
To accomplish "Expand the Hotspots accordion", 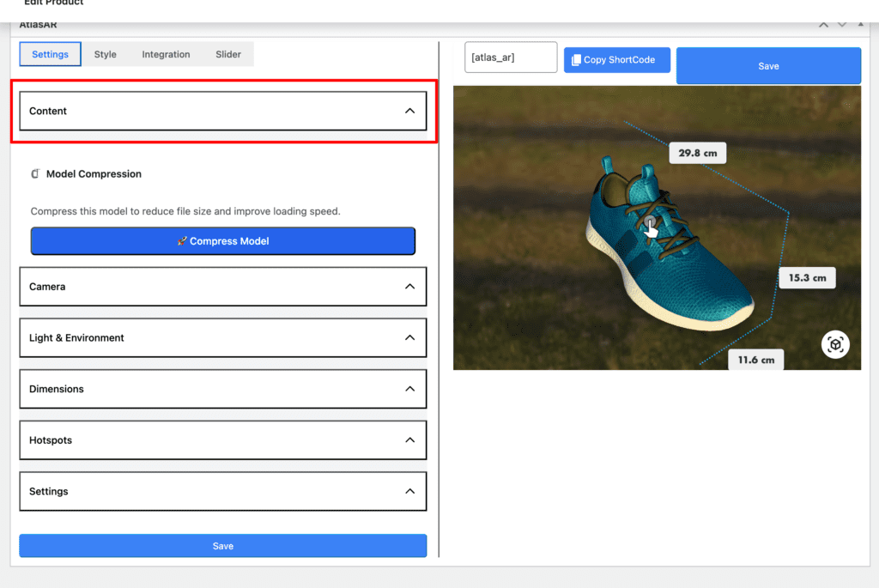I will [223, 440].
